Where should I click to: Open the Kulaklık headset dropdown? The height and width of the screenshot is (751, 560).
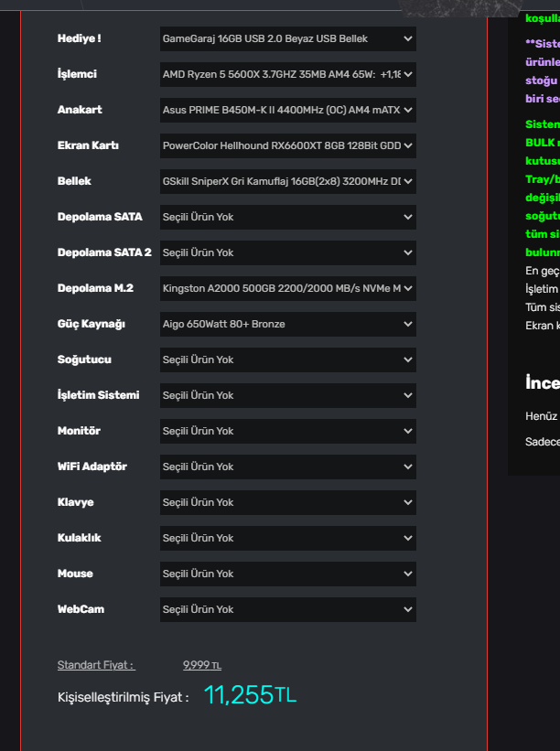pyautogui.click(x=288, y=539)
